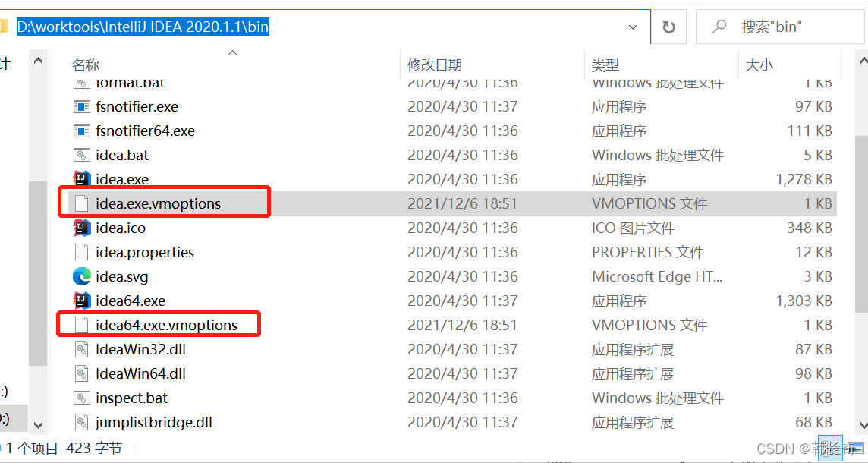Click the fsnotifier.exe file icon
868x463 pixels.
[82, 106]
